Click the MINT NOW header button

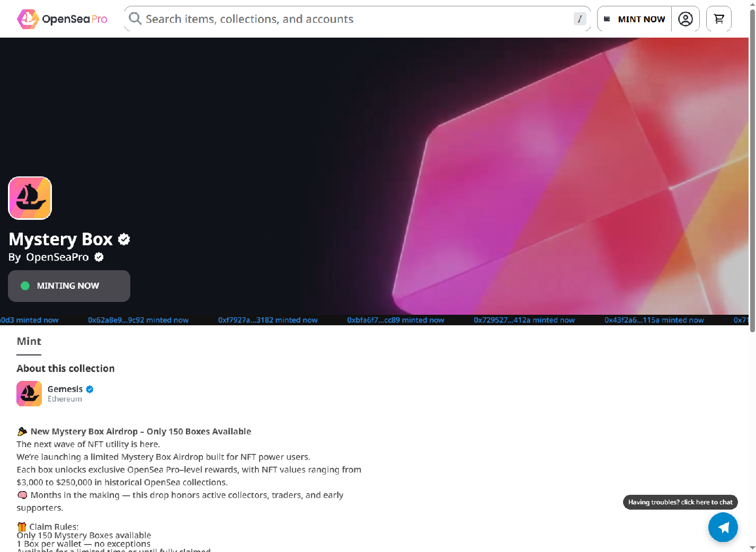(635, 19)
